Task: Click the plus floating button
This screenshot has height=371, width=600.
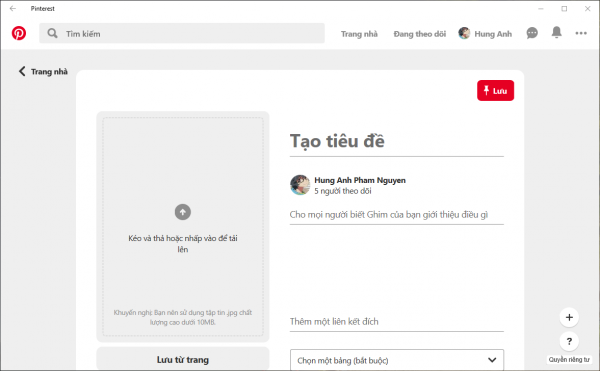Action: [569, 317]
